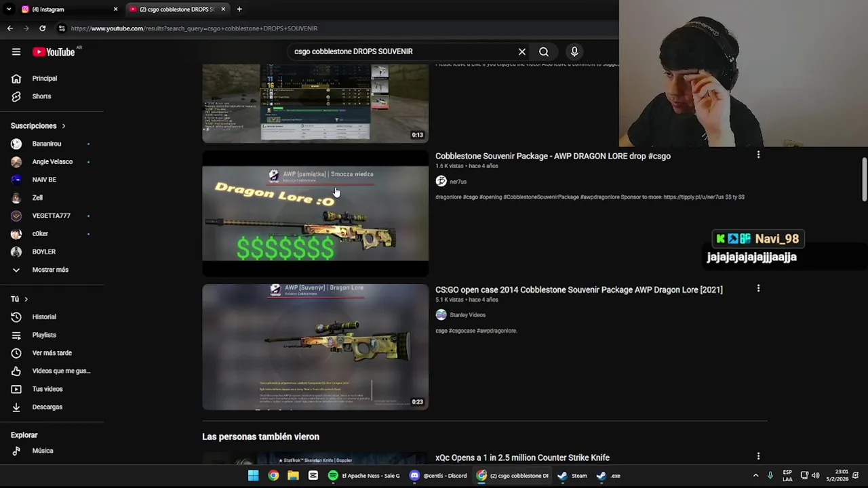This screenshot has width=868, height=488.
Task: Open options menu for Stanley Videos video
Action: point(758,289)
